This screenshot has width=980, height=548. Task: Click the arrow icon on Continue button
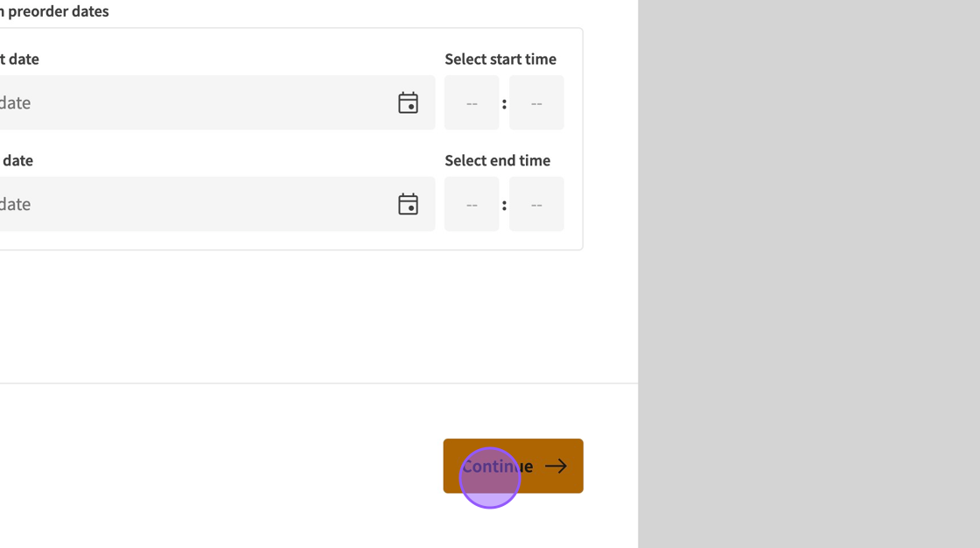click(556, 467)
